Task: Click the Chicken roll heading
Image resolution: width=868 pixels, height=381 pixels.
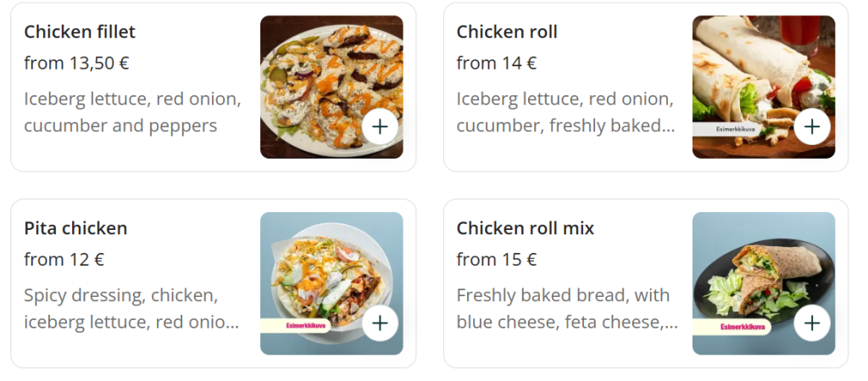Action: 507,32
